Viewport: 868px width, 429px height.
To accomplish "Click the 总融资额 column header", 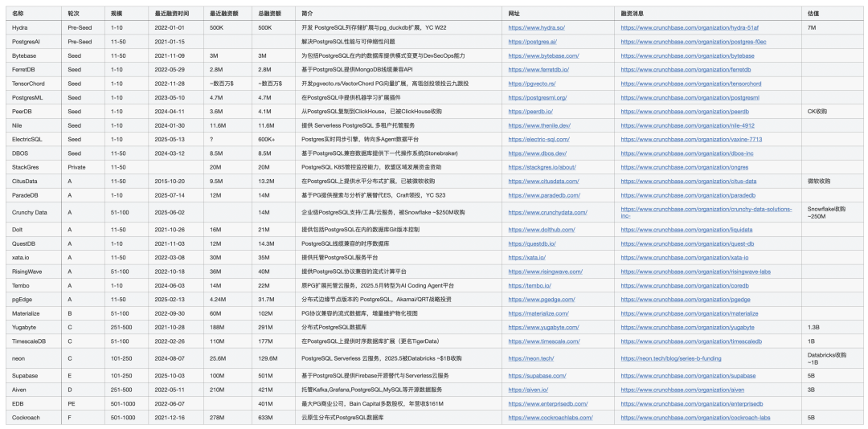I will (273, 14).
